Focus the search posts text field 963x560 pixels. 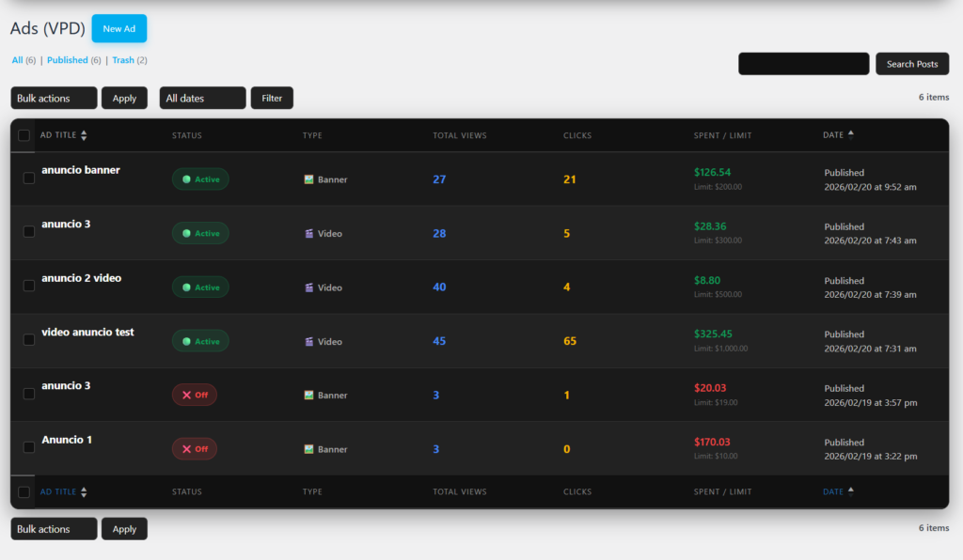coord(803,64)
